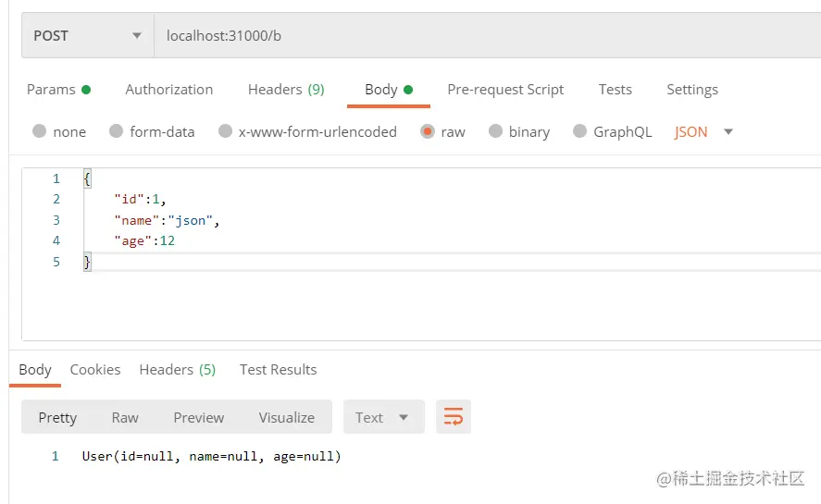Expand the JSON format dropdown
Image resolution: width=821 pixels, height=504 pixels.
(703, 131)
